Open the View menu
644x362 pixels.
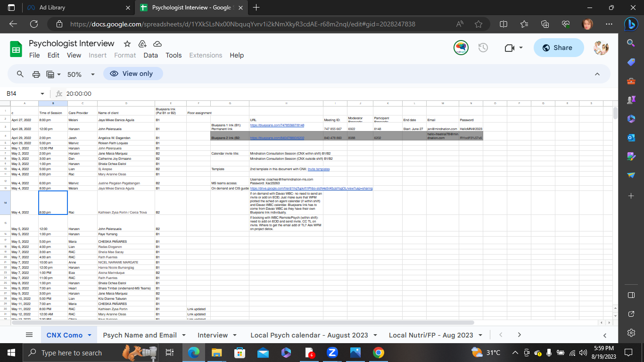[74, 55]
